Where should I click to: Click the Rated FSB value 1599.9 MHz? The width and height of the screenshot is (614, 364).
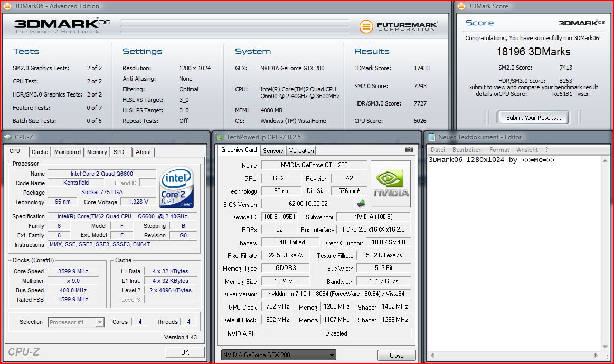[x=73, y=300]
